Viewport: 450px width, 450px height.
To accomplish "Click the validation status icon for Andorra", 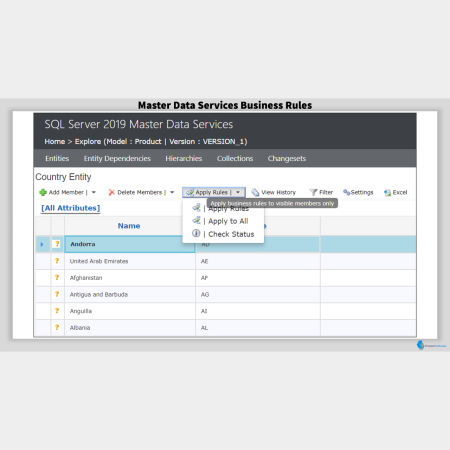I will 57,244.
